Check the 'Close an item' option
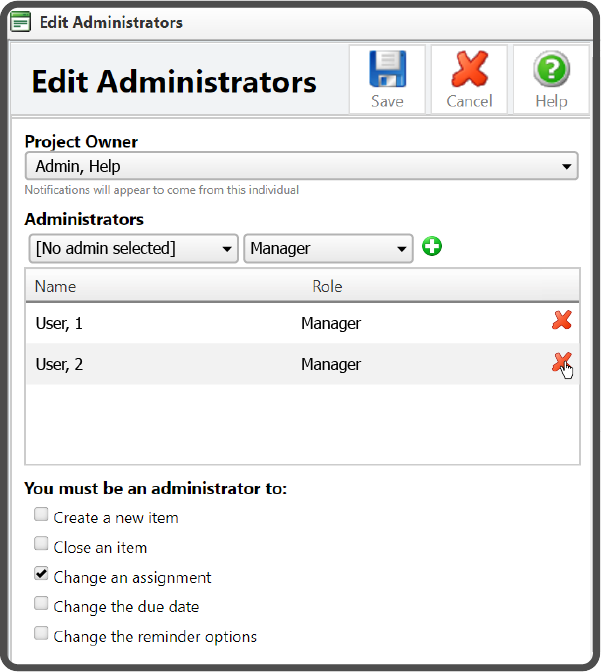The width and height of the screenshot is (601, 672). point(41,546)
